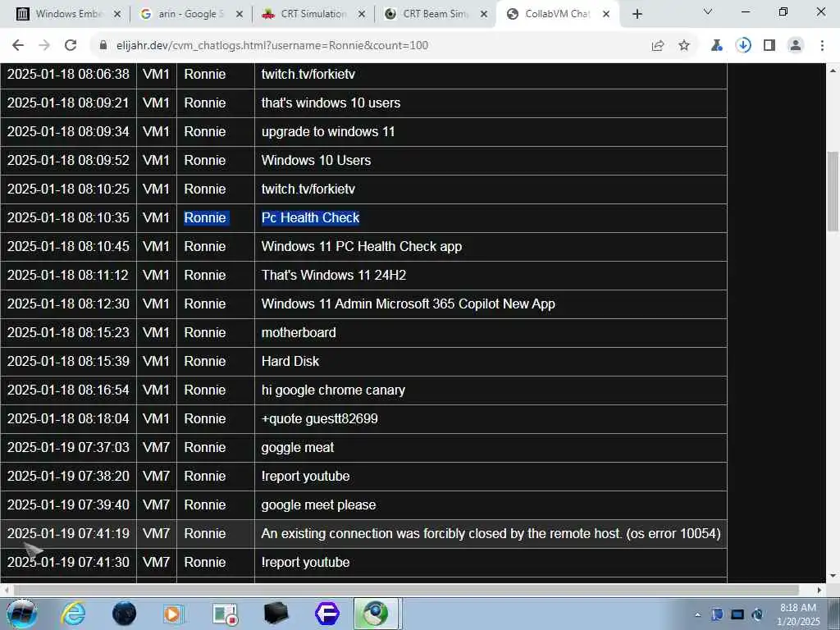The image size is (840, 630).
Task: Click 'Windows 11 Admin Microsoft 365 Copilot' message
Action: pos(409,304)
